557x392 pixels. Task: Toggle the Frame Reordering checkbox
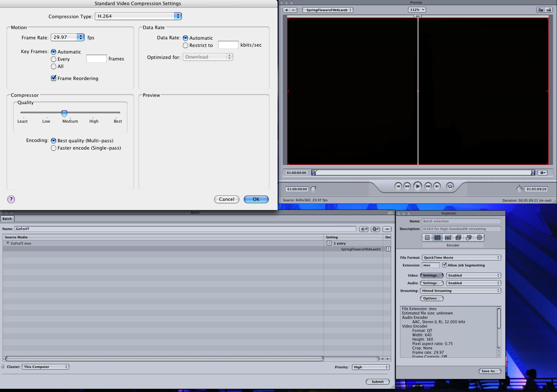[x=54, y=78]
